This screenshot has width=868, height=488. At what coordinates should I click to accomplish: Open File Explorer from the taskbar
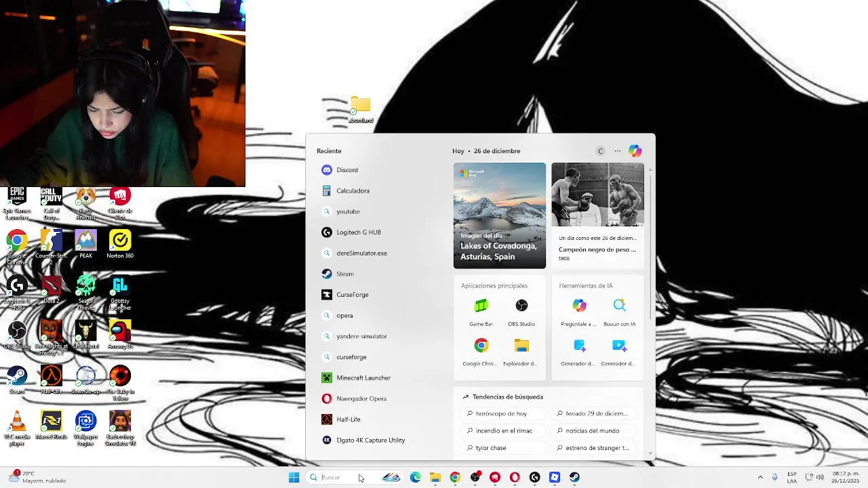[435, 477]
